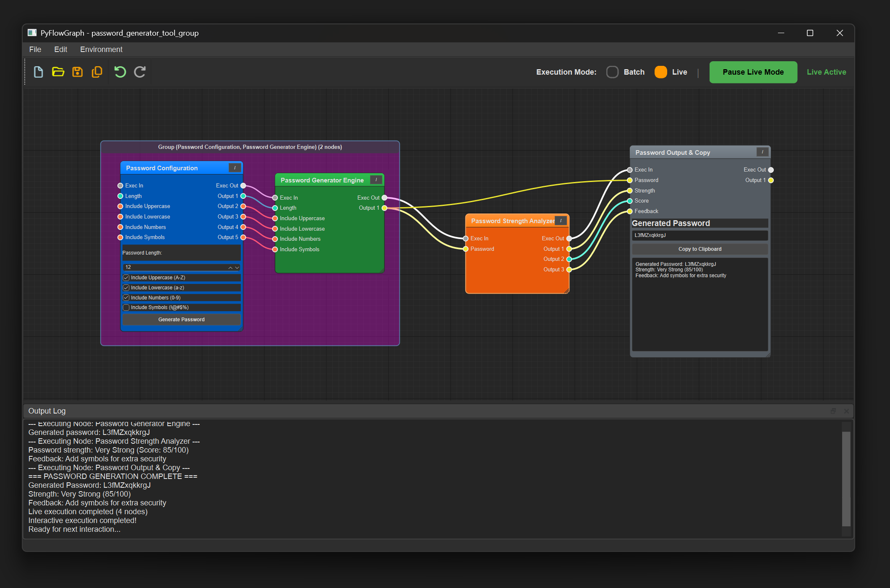Click the green Undo arrow icon
The width and height of the screenshot is (890, 588).
click(x=120, y=72)
